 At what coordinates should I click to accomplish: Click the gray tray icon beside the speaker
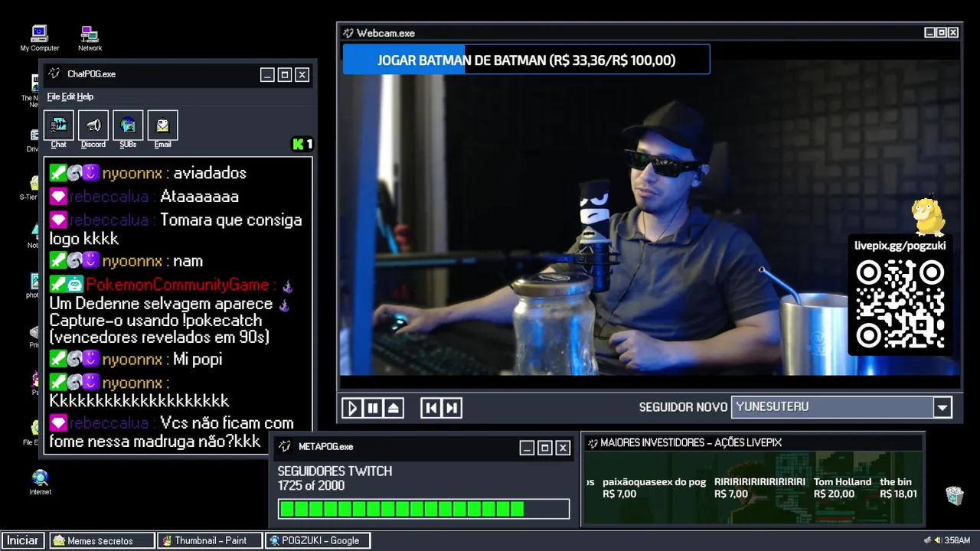click(x=928, y=540)
